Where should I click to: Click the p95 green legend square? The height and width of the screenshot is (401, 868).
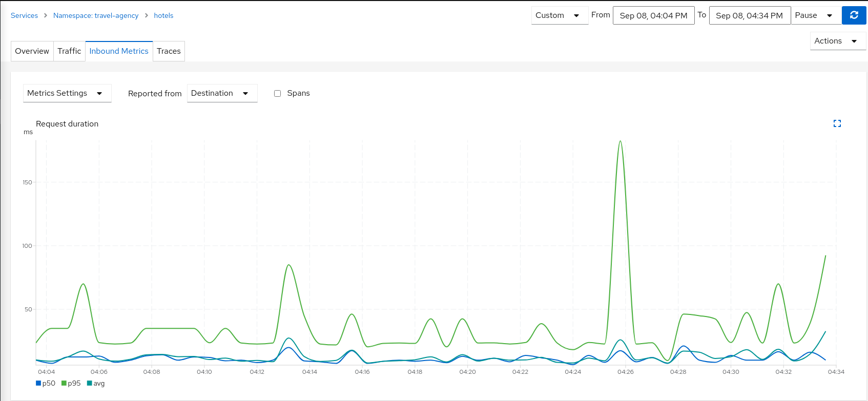(x=64, y=383)
